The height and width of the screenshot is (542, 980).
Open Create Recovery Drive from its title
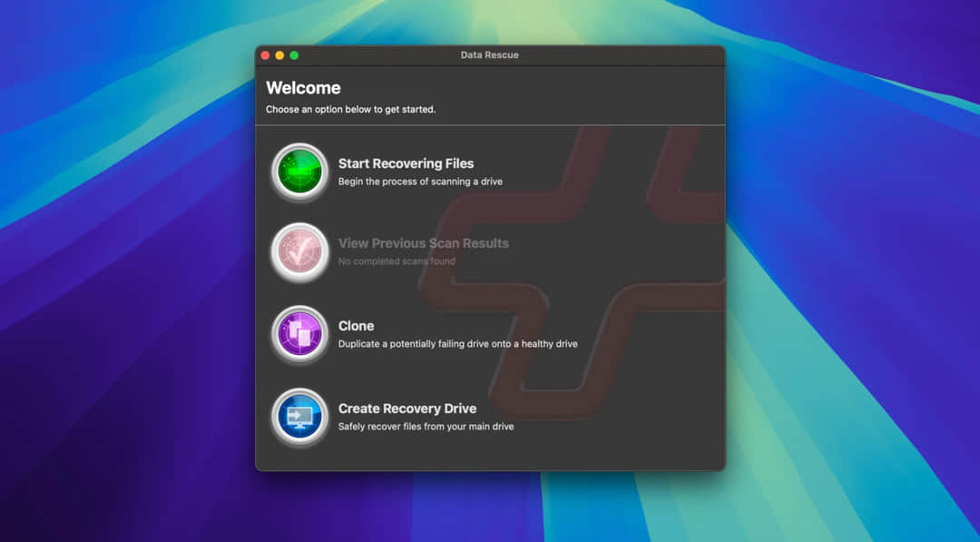click(x=407, y=409)
